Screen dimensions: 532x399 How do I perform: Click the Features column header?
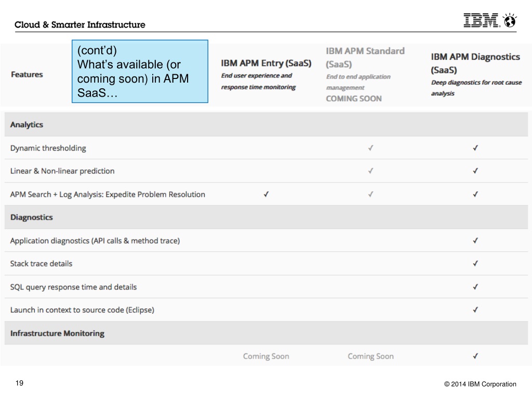27,74
